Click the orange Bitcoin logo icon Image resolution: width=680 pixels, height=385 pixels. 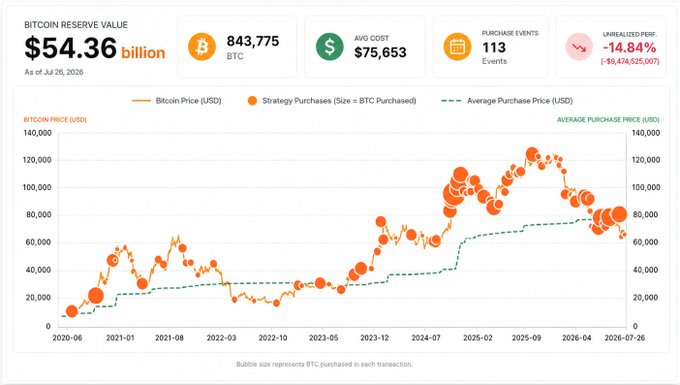click(202, 46)
